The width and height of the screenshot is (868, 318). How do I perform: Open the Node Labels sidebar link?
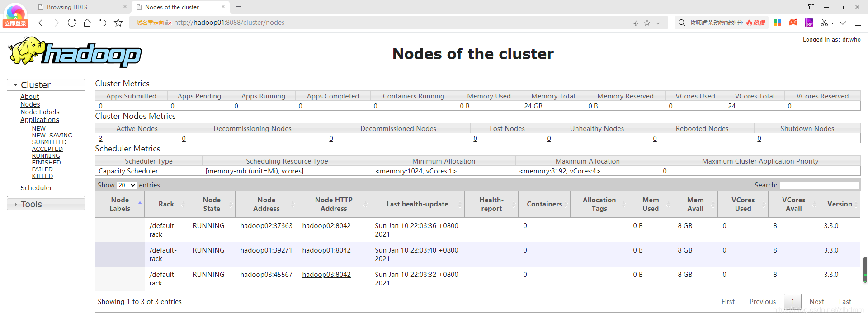pos(40,112)
